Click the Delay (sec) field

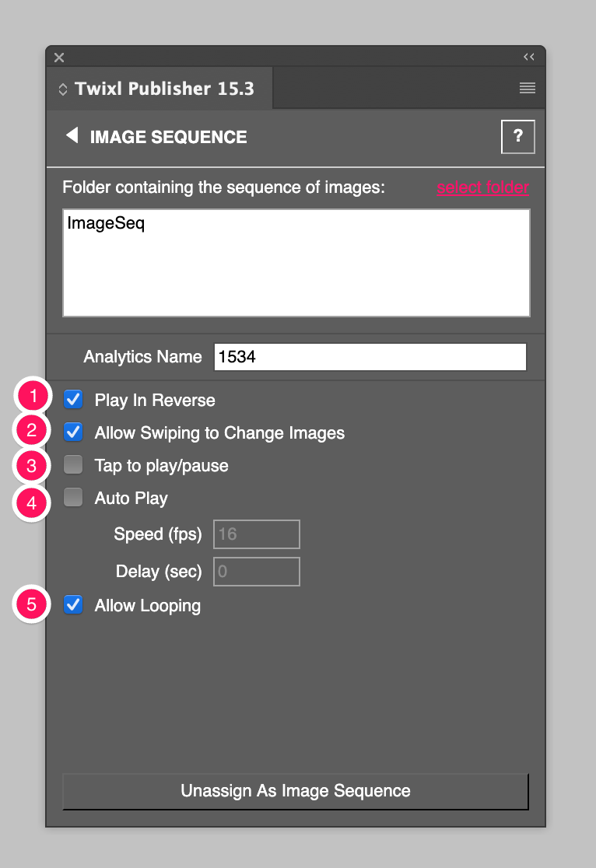pyautogui.click(x=257, y=572)
